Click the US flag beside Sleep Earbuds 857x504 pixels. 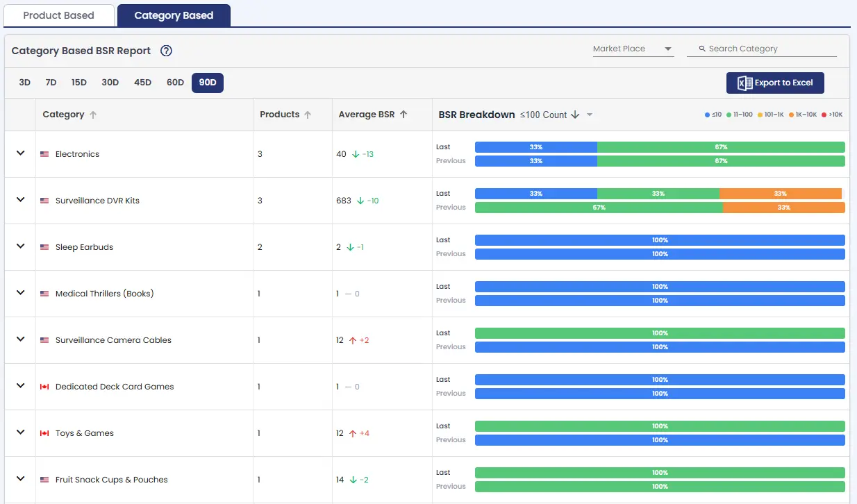pos(44,247)
